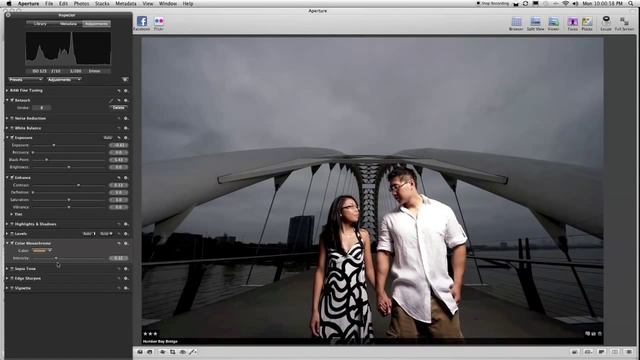Open the Presets dropdown
640x360 pixels.
pyautogui.click(x=25, y=80)
